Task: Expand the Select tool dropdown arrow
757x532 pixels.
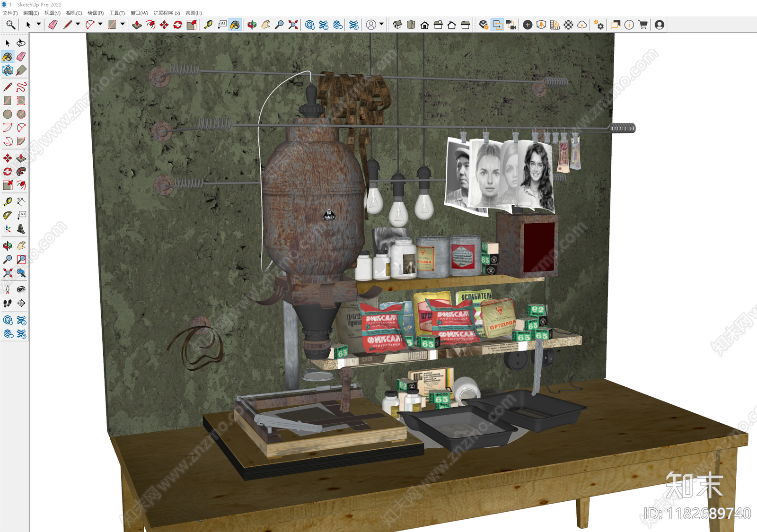Action: click(x=39, y=24)
